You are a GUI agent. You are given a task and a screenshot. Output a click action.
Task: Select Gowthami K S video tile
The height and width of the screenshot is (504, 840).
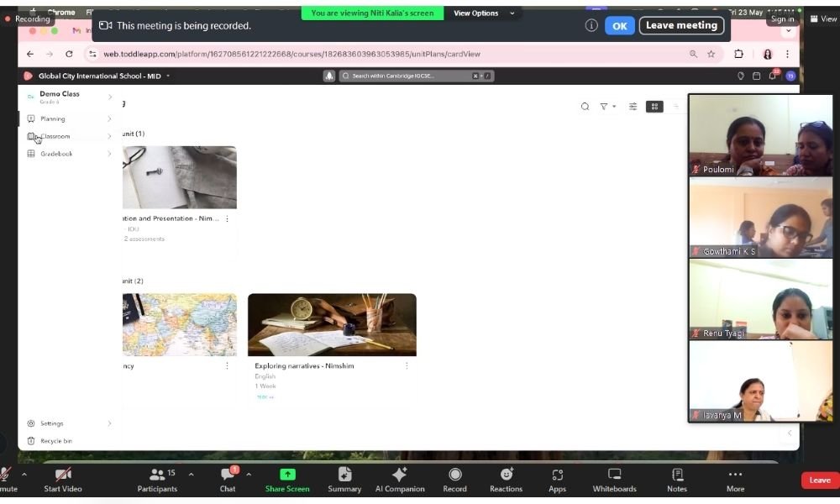pyautogui.click(x=761, y=218)
